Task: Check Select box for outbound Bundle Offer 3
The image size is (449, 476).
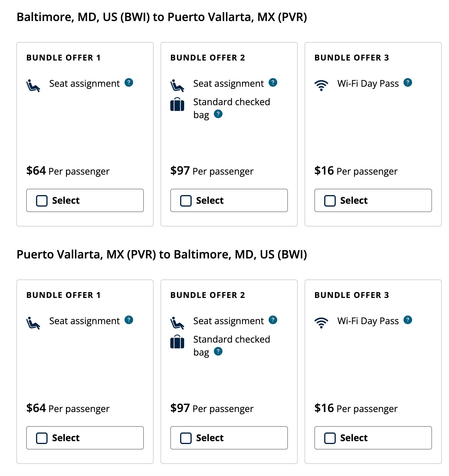Action: pos(330,201)
